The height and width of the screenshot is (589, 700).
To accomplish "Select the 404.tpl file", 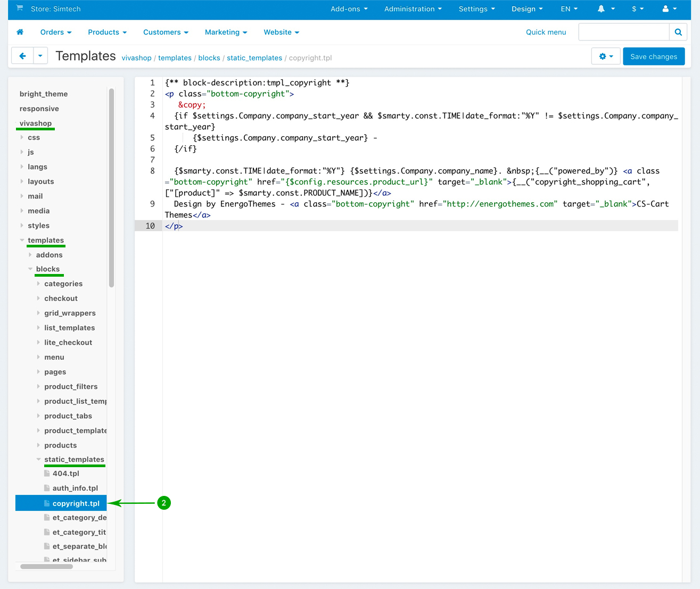I will (x=65, y=474).
